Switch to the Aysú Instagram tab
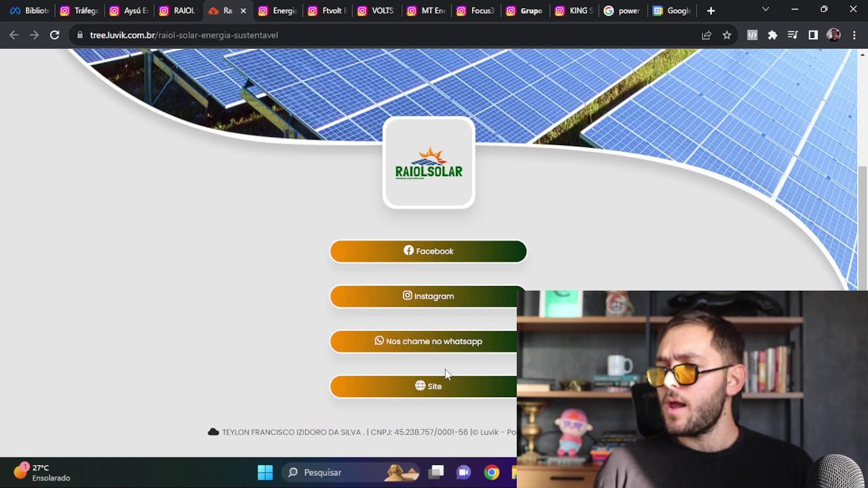This screenshot has height=488, width=868. click(x=129, y=11)
